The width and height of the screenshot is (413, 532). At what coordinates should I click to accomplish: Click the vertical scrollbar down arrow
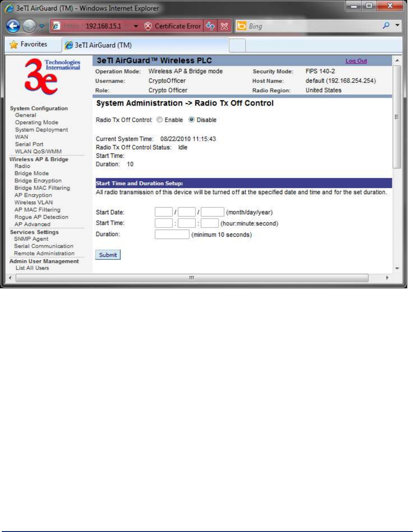pos(397,268)
